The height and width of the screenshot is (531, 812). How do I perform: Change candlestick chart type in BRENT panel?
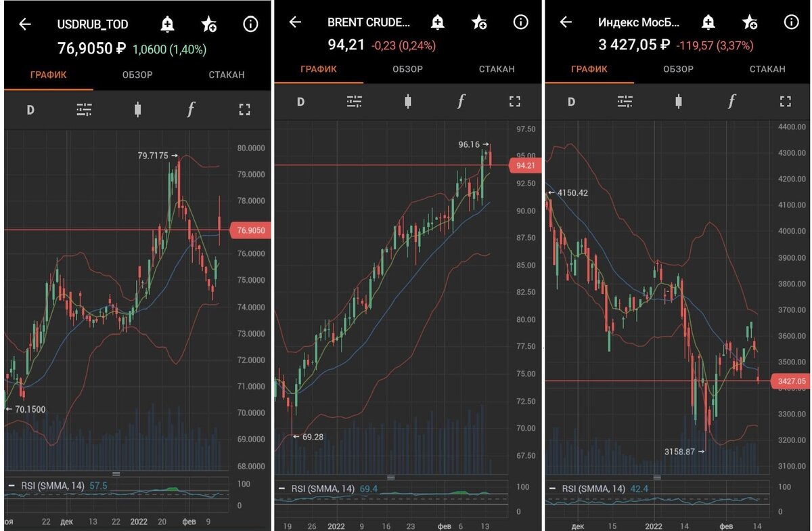408,102
